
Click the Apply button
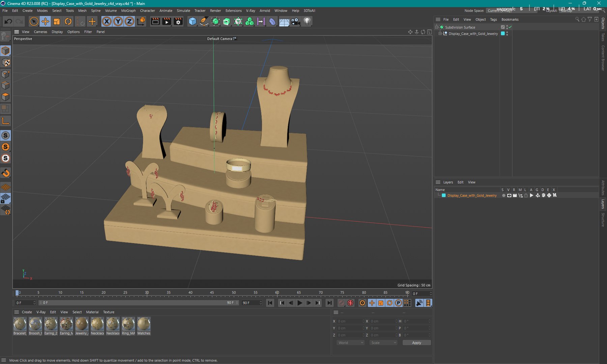click(x=416, y=343)
